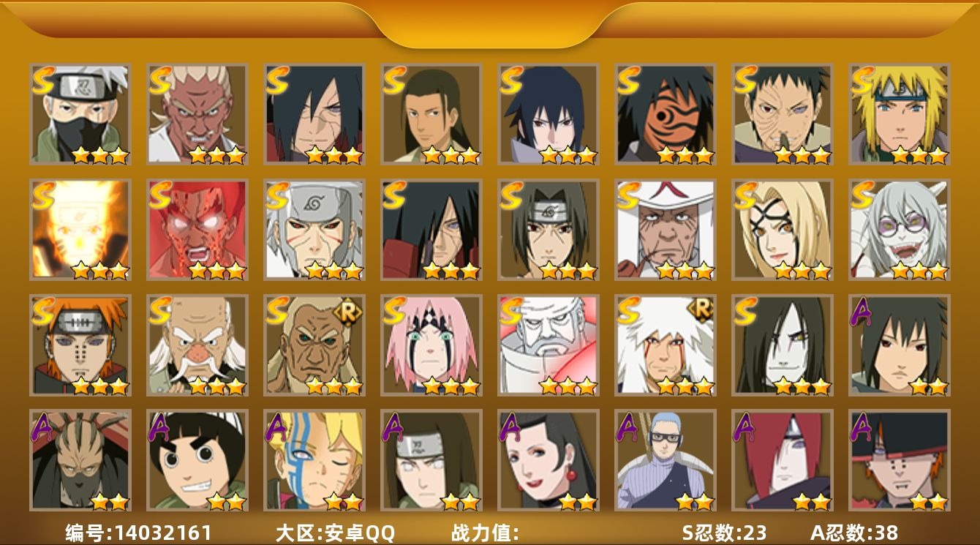Choose the orange spiral-masked Tobi card
Image resolution: width=980 pixels, height=545 pixels.
pos(666,114)
